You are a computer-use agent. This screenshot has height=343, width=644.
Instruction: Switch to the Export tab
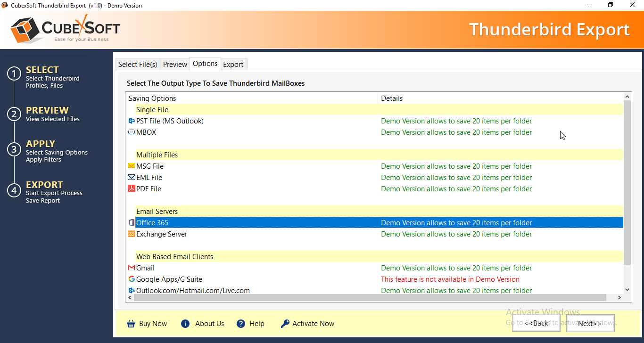tap(233, 65)
